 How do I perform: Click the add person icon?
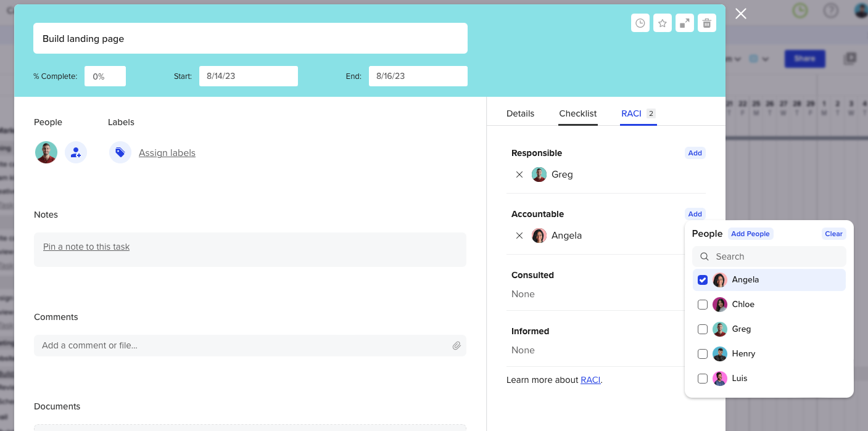[76, 152]
